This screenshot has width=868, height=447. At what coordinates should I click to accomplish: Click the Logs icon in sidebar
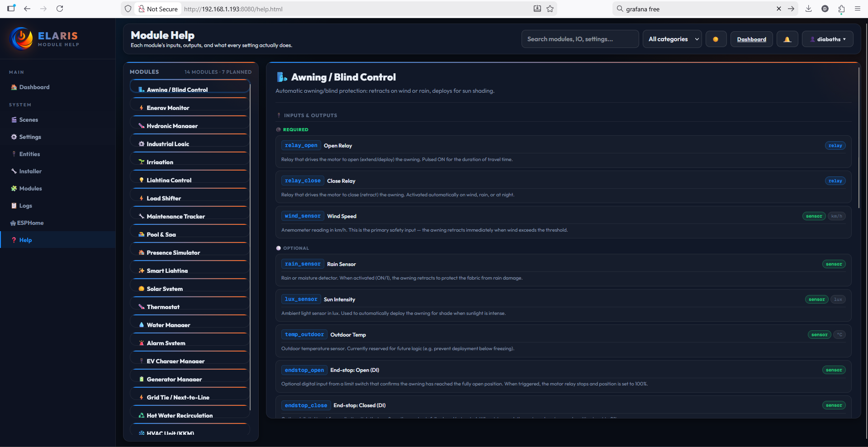(14, 206)
